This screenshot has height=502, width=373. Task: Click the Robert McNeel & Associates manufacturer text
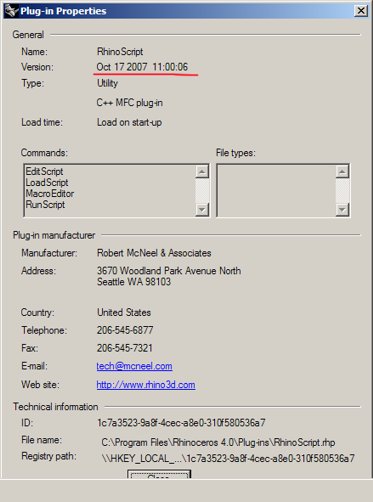pos(154,253)
